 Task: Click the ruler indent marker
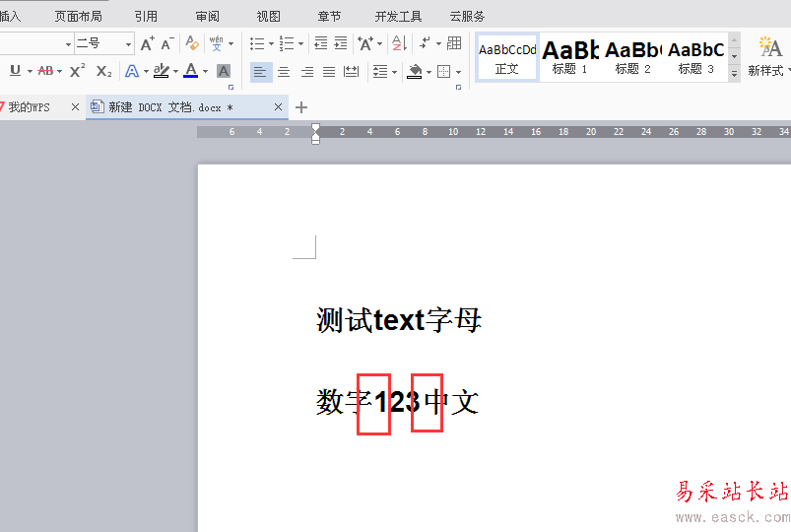point(315,134)
